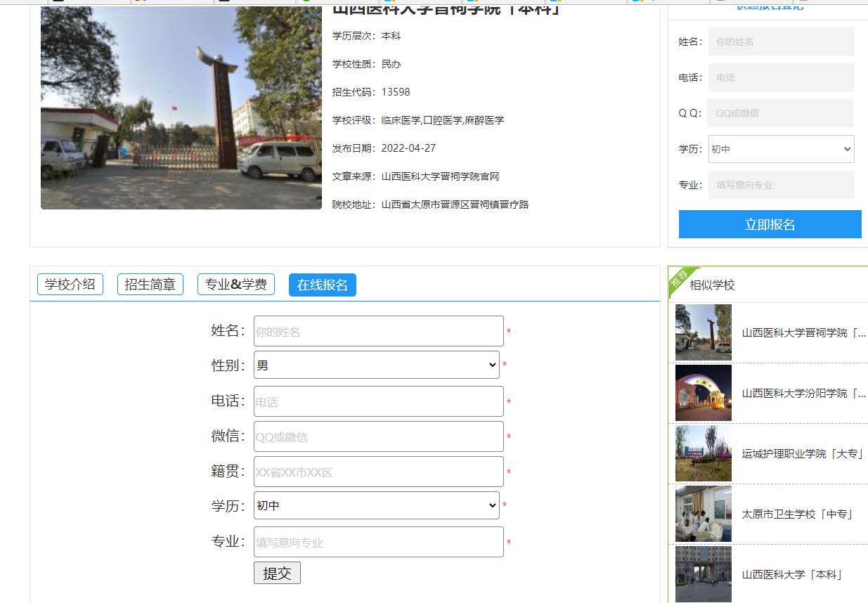Open the school gate main photo
This screenshot has height=603, width=868.
[x=181, y=108]
